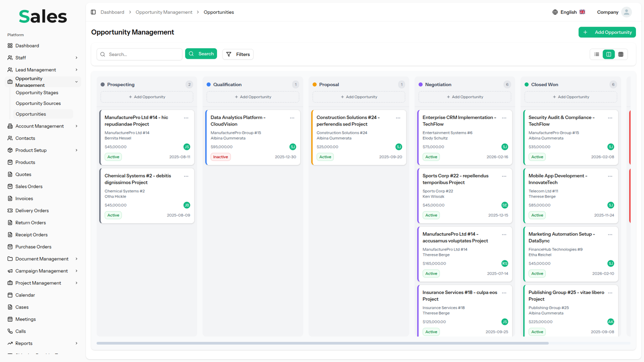Open the Filters button
The height and width of the screenshot is (362, 644).
click(x=238, y=54)
